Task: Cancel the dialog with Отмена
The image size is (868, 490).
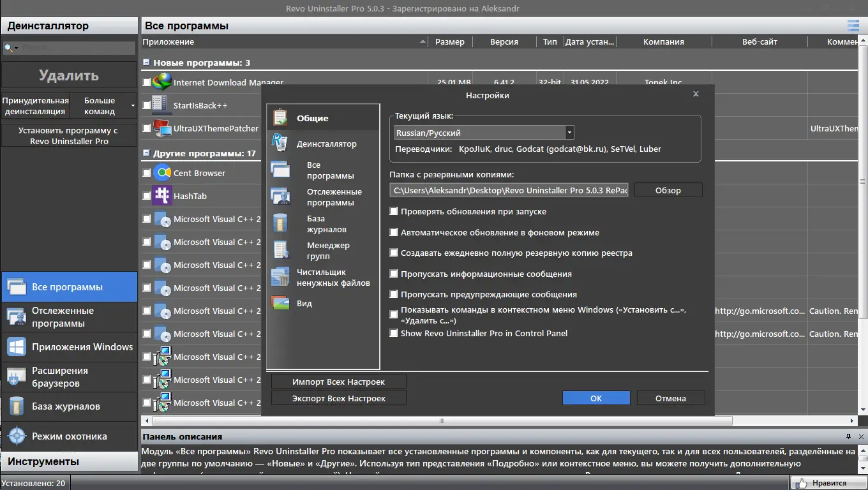Action: coord(671,398)
